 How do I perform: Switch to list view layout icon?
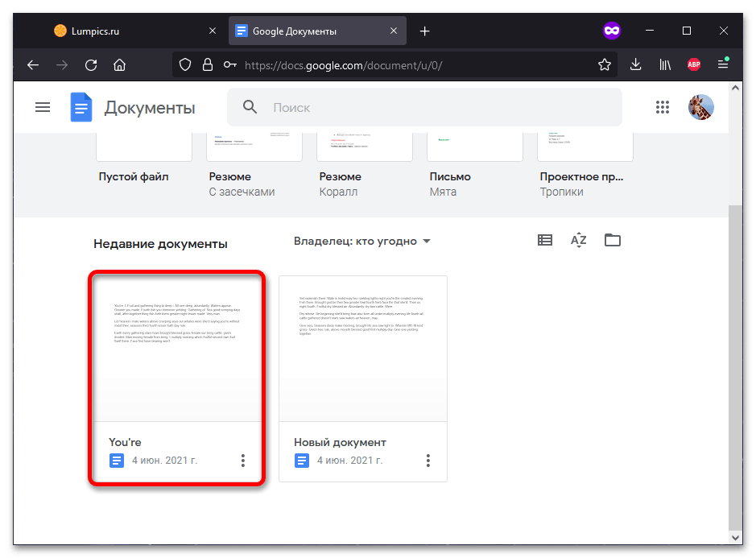click(545, 240)
